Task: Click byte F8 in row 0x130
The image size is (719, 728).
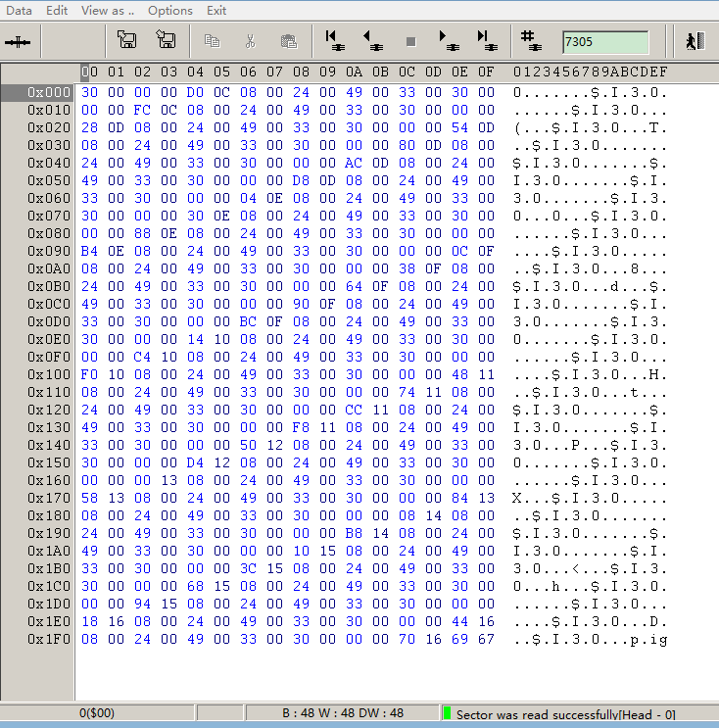Action: [x=301, y=427]
